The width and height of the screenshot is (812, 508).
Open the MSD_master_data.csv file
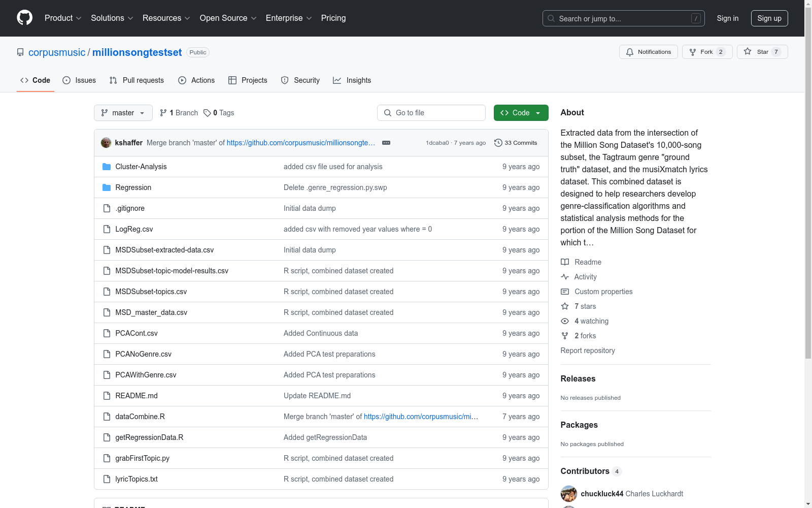tap(151, 312)
